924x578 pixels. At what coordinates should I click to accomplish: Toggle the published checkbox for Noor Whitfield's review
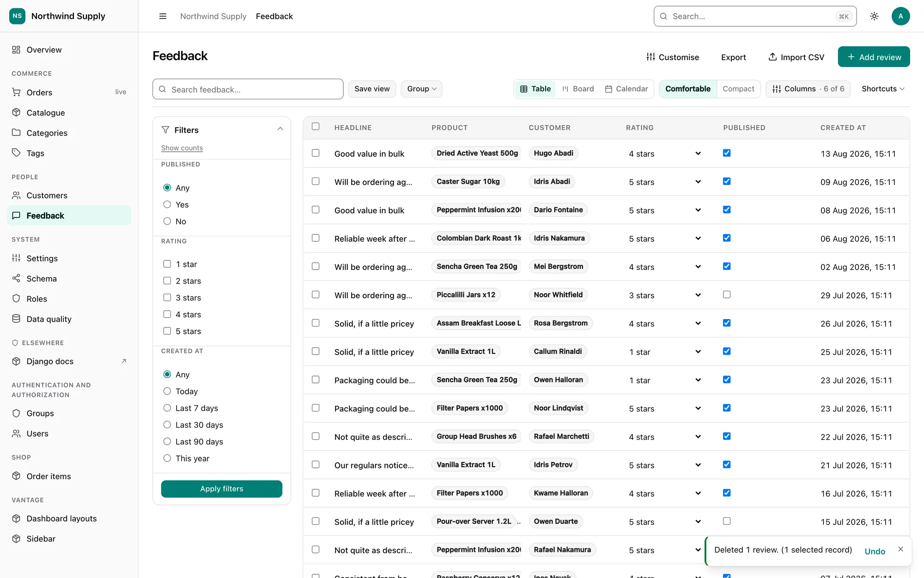[727, 295]
